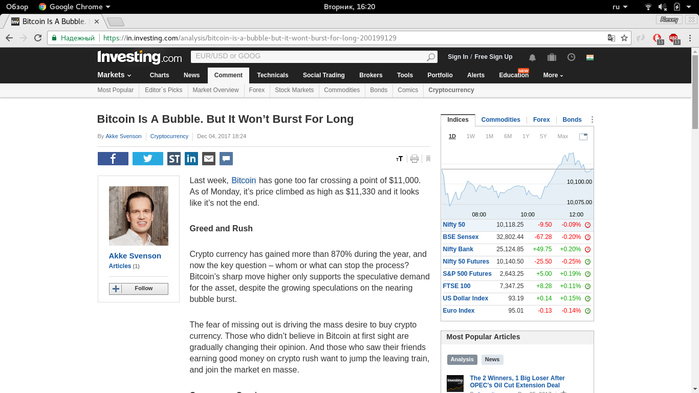This screenshot has width=699, height=393.
Task: Share the article on LinkedIn
Action: click(191, 159)
